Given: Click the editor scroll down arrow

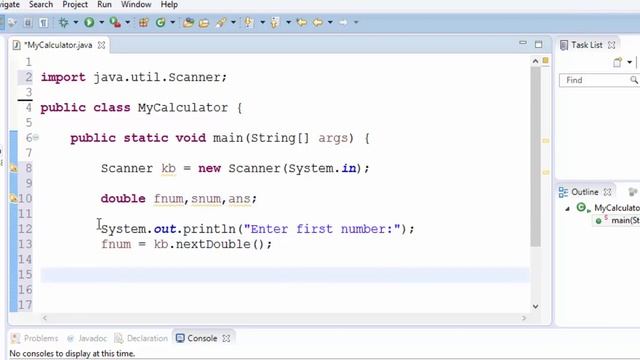Looking at the screenshot, I should tap(536, 307).
